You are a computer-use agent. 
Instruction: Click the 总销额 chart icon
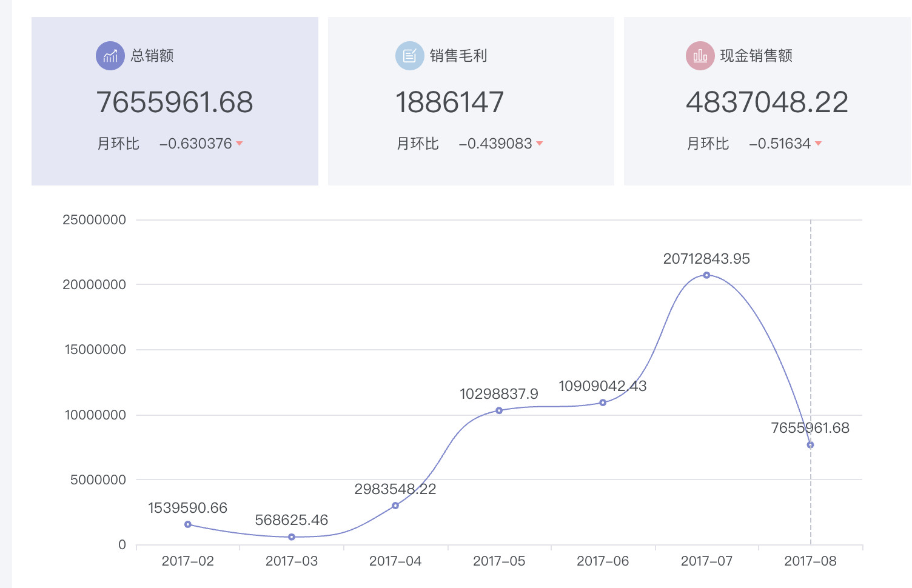[110, 56]
